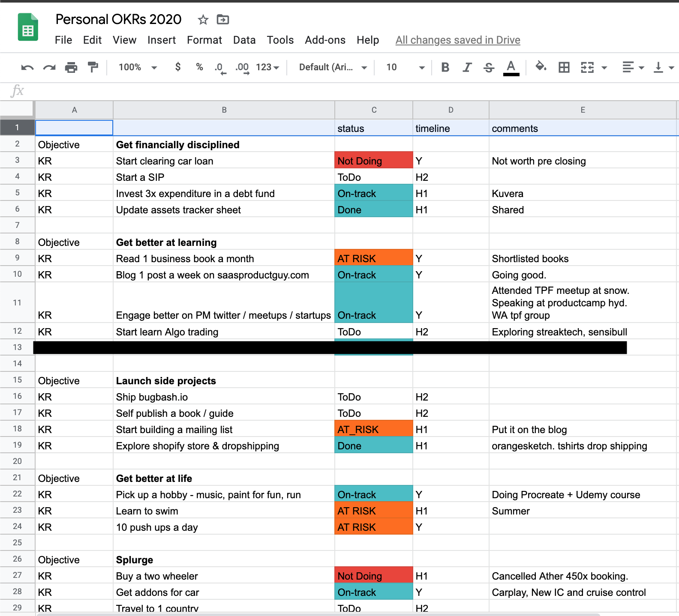Select the 'AT_RISK' mailing list status
Screen dimensions: 679x616
[374, 429]
